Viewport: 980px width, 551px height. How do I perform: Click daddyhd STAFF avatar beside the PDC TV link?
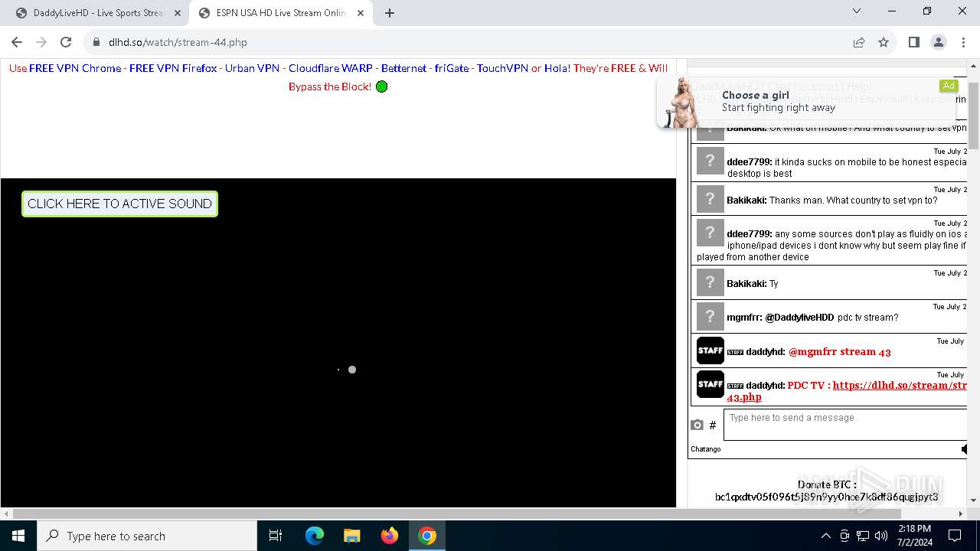pos(710,384)
